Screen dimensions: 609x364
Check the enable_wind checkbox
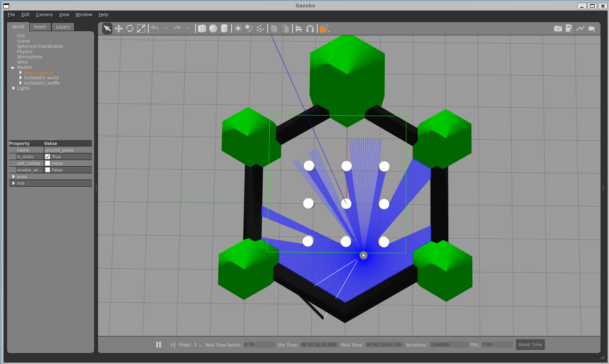[48, 170]
